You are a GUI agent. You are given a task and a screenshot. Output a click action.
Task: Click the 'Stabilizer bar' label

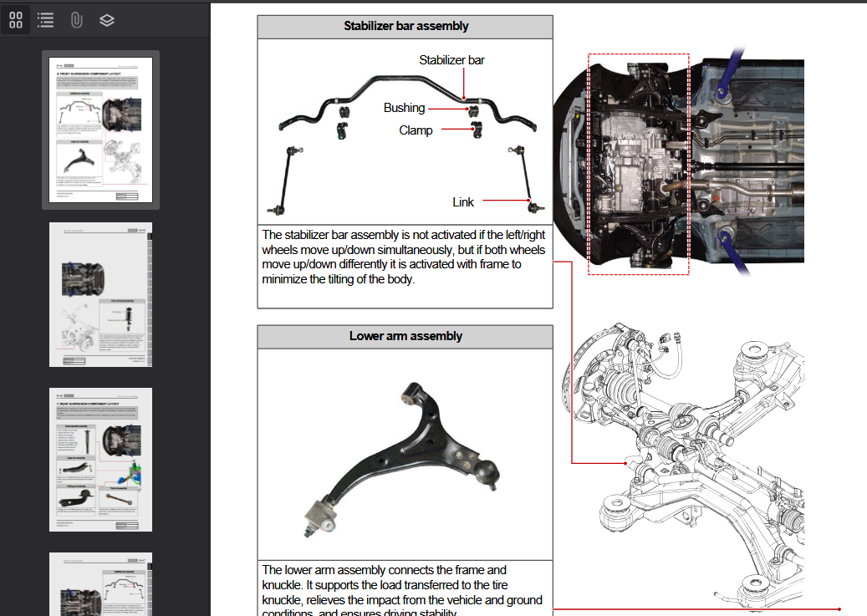[x=451, y=60]
